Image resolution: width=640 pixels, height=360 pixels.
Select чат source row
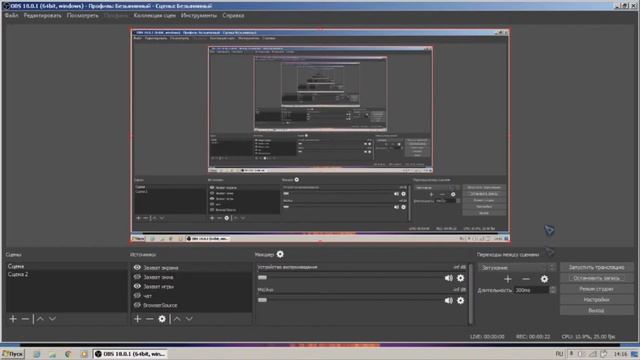point(191,296)
